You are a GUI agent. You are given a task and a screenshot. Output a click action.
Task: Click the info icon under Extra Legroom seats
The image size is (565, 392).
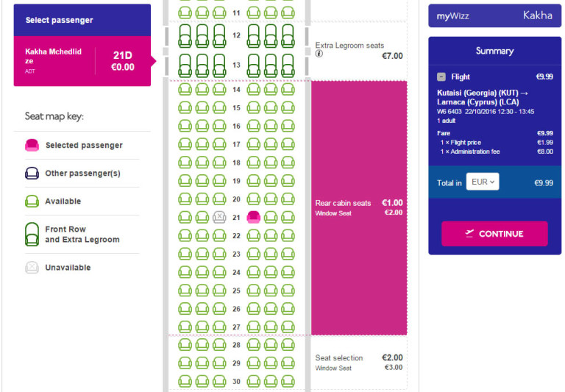pos(319,54)
